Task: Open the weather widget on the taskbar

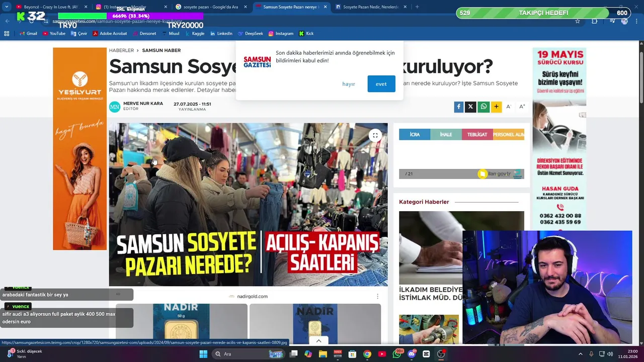Action: pos(25,354)
